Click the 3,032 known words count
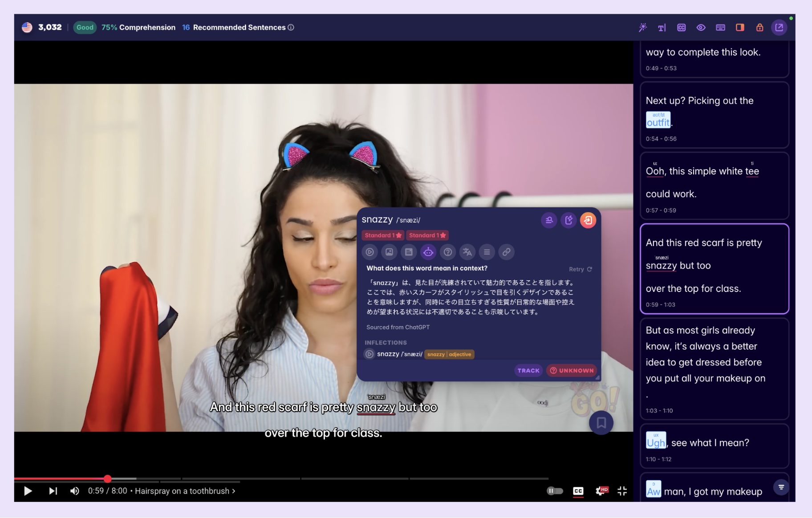Image resolution: width=812 pixels, height=518 pixels. coord(50,27)
